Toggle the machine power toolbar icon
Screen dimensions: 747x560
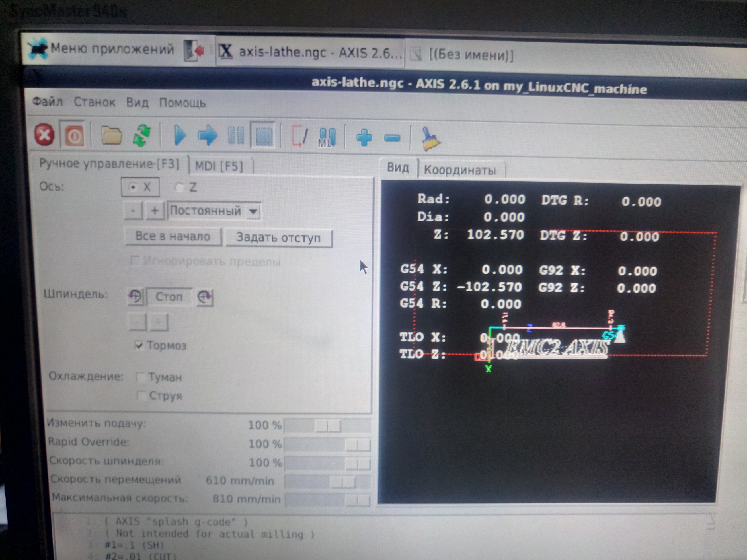[74, 136]
